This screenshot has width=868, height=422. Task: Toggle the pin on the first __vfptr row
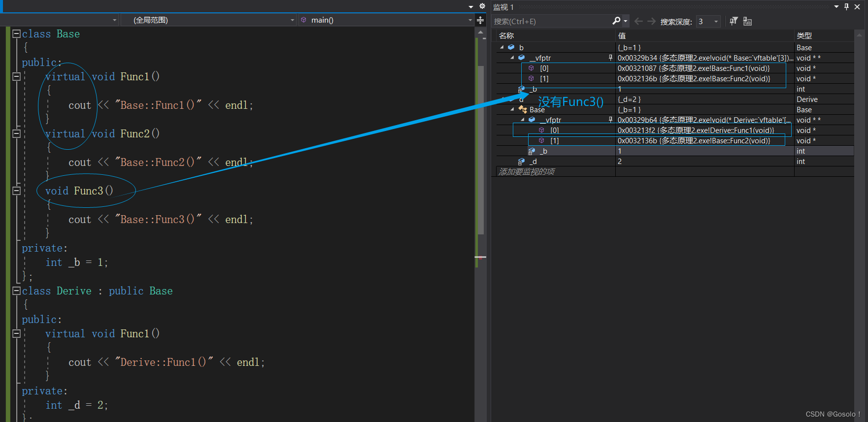[x=610, y=58]
